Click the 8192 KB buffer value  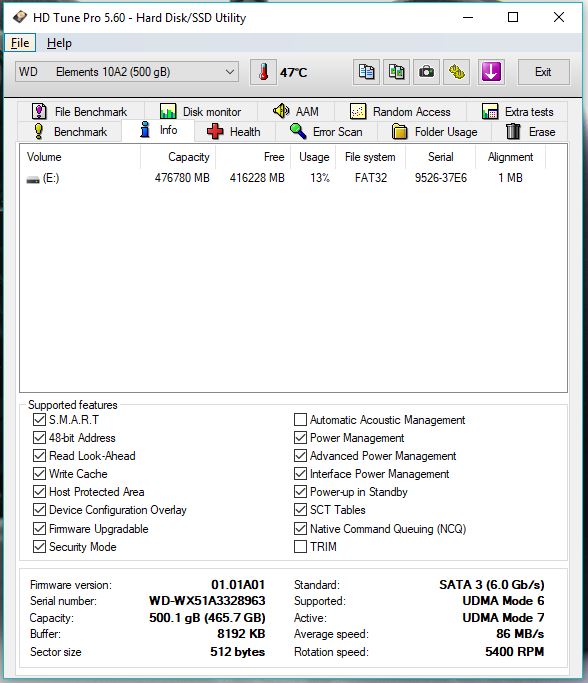tap(241, 634)
